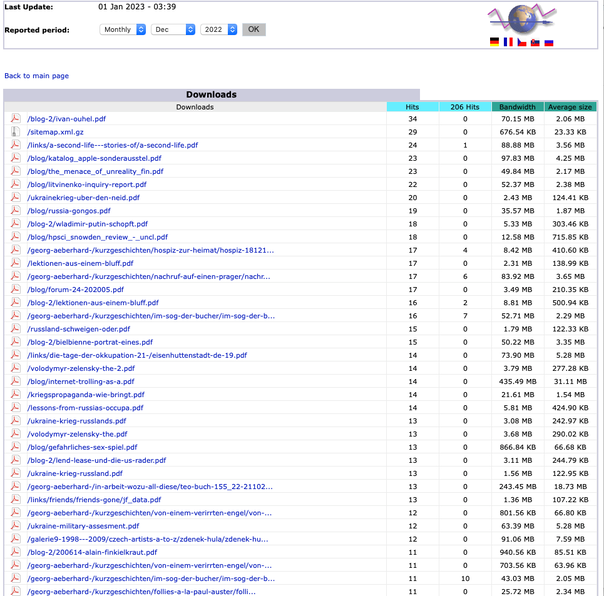Click the AWStats globe logo
The image size is (604, 596).
click(522, 18)
